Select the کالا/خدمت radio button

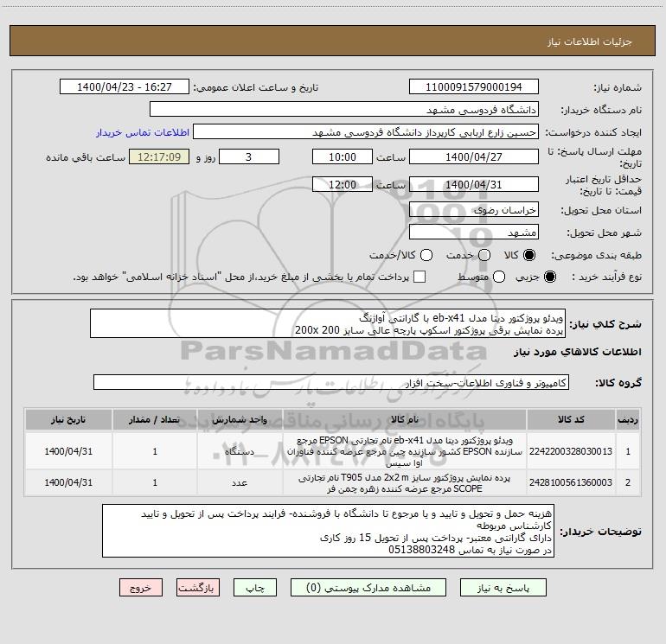(x=426, y=255)
